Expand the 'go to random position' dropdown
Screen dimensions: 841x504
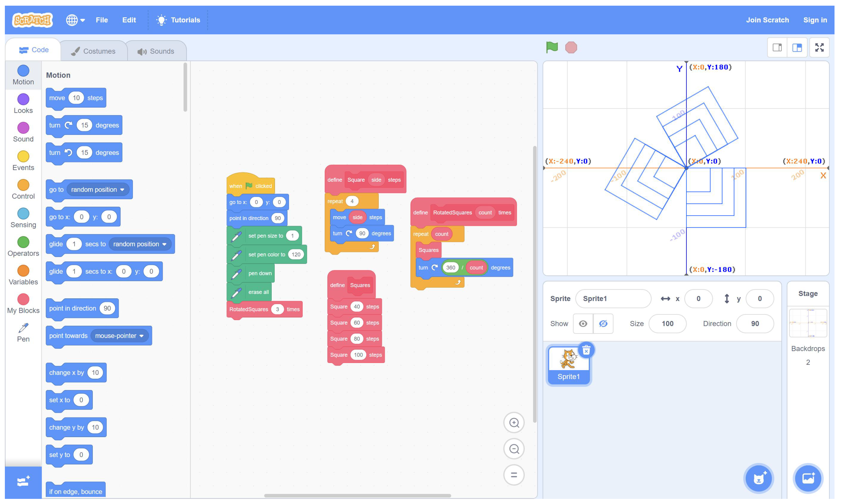[x=122, y=190]
